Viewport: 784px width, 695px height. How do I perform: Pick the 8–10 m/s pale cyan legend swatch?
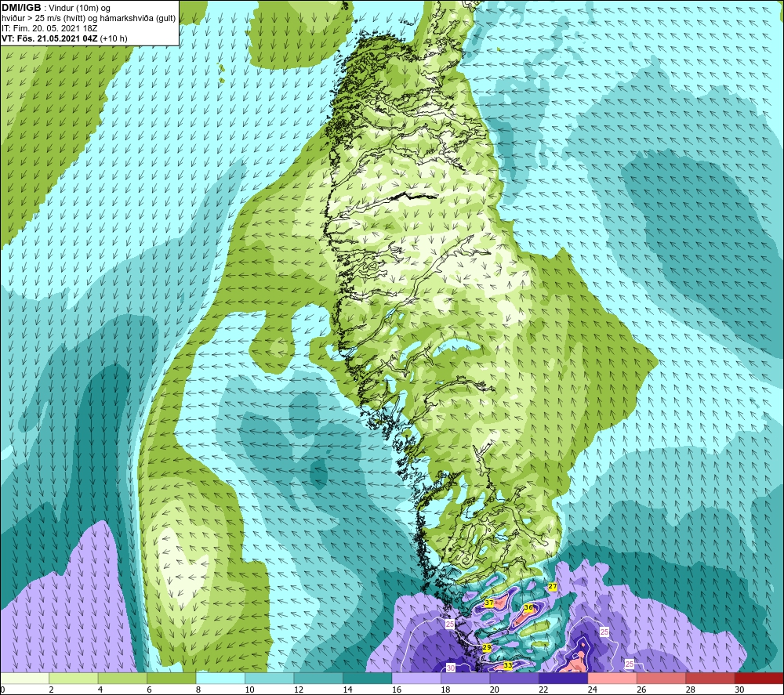click(220, 678)
